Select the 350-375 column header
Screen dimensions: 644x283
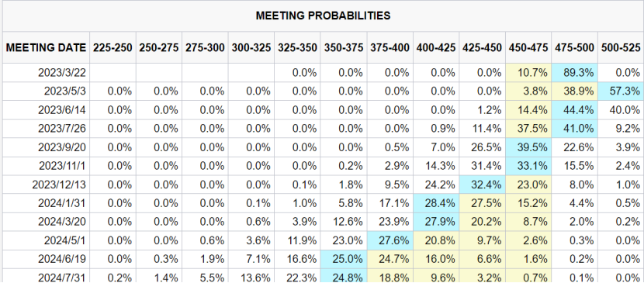[x=345, y=47]
